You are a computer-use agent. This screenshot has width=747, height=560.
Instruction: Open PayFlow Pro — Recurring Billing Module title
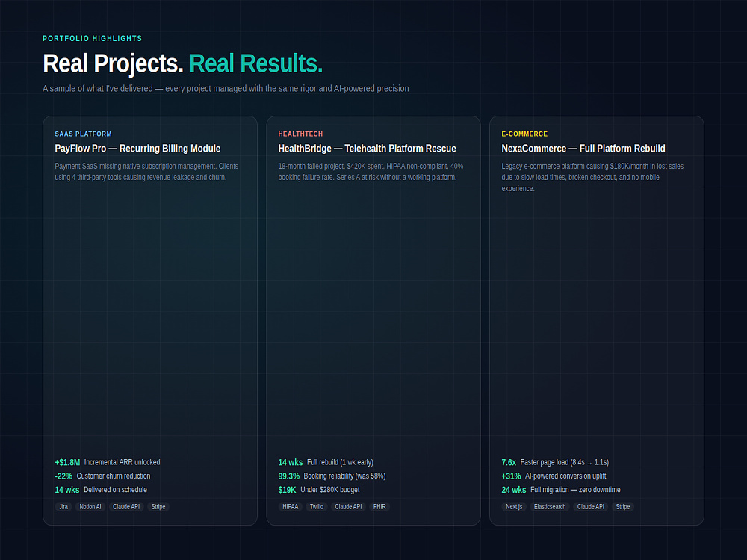pos(137,149)
